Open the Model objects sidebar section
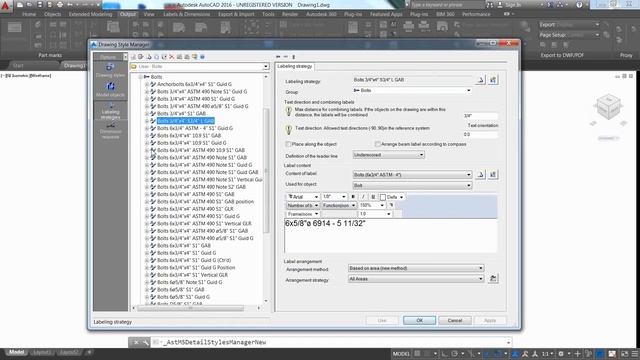This screenshot has width=640, height=360. 110,90
